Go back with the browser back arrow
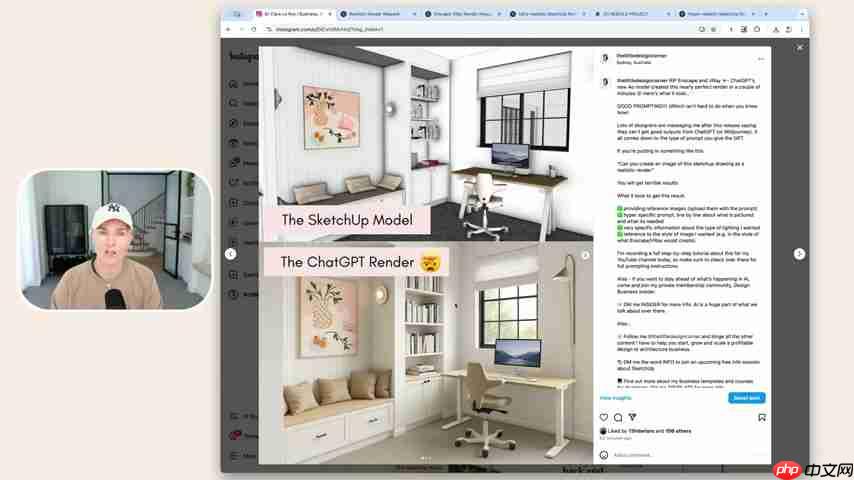Screen dimensions: 854x480 pos(229,29)
